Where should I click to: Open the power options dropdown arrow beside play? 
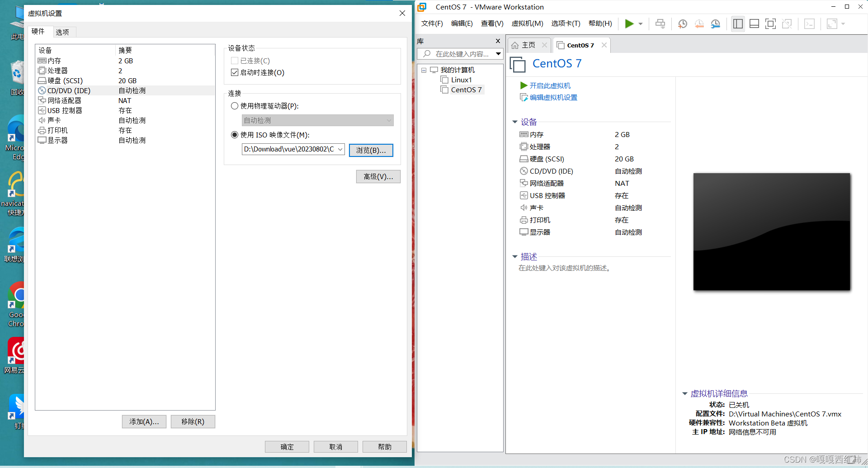point(641,24)
